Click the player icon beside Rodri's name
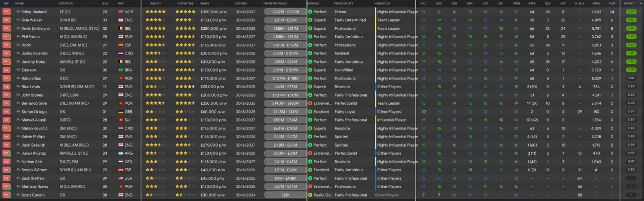Screen dimensions: 644x201 click(18, 45)
